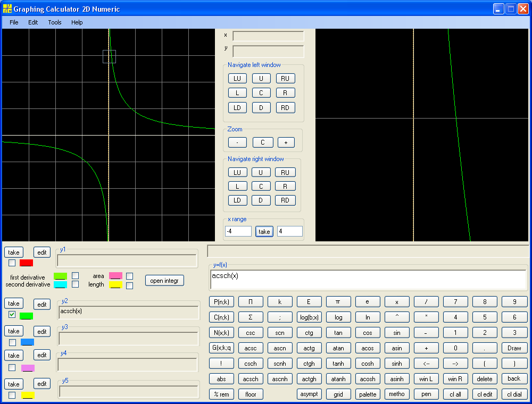532x404 pixels.
Task: Click the palette button
Action: 368,394
